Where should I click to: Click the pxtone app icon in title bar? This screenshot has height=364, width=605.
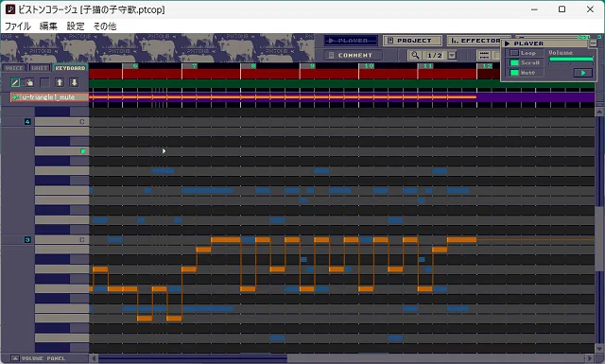point(10,9)
